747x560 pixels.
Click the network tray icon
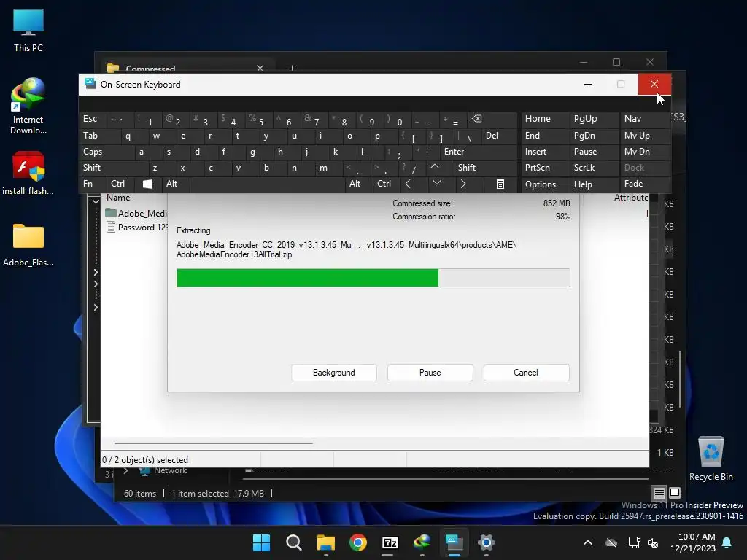[x=634, y=542]
